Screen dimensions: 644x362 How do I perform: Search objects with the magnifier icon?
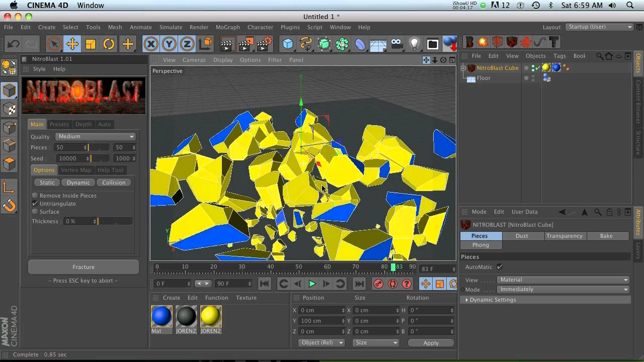[600, 56]
